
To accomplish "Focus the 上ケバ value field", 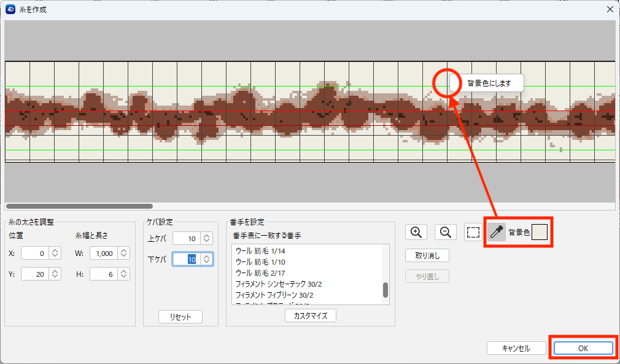I will tap(187, 238).
